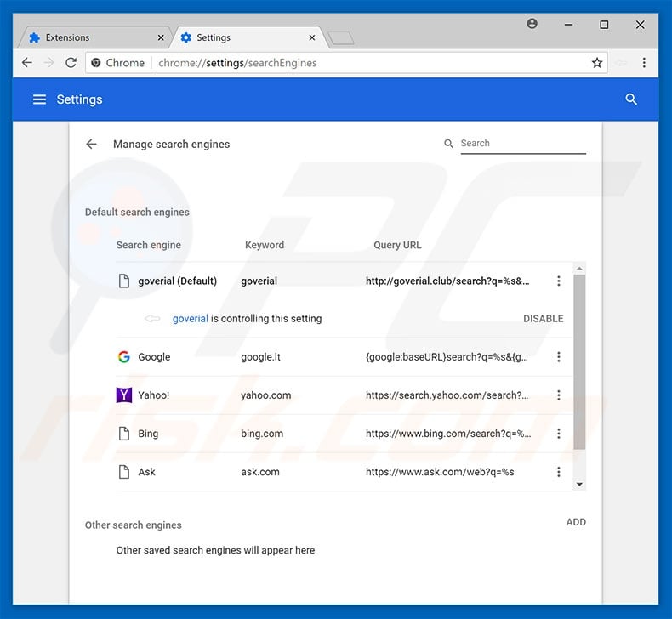Click the browser forward arrow
This screenshot has width=672, height=619.
tap(48, 63)
